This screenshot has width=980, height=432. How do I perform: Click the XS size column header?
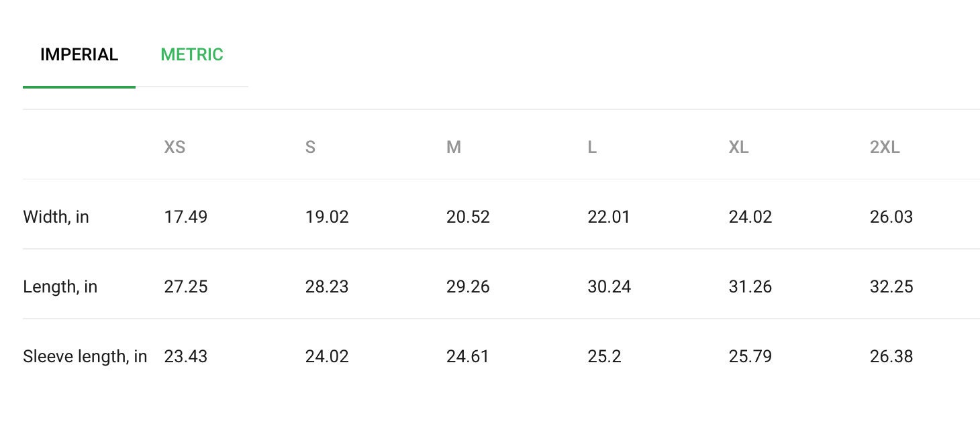(175, 148)
